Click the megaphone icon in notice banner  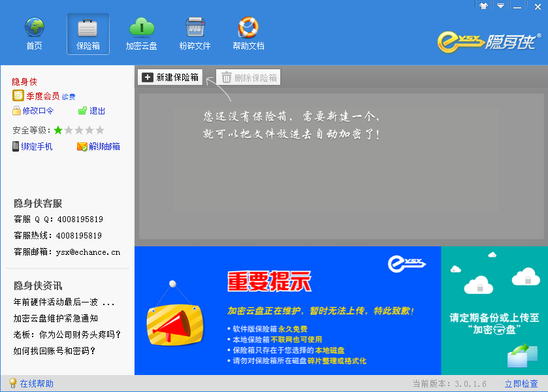pos(174,325)
